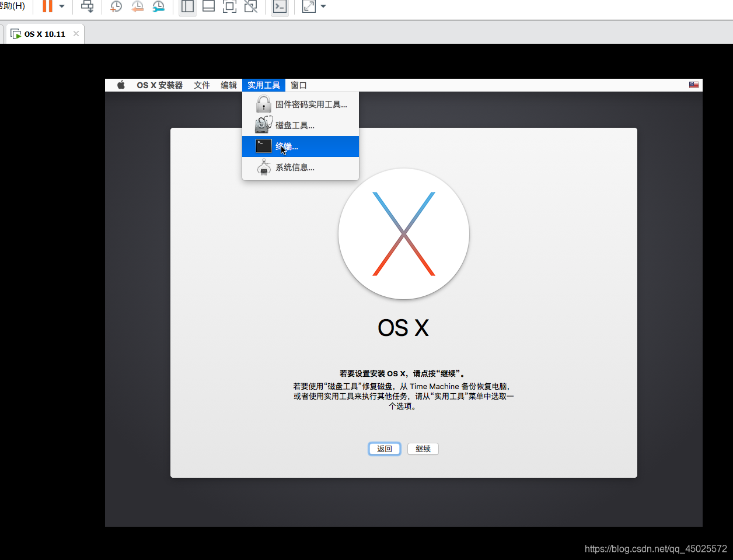Launch 终端... from the utilities menu

point(301,146)
